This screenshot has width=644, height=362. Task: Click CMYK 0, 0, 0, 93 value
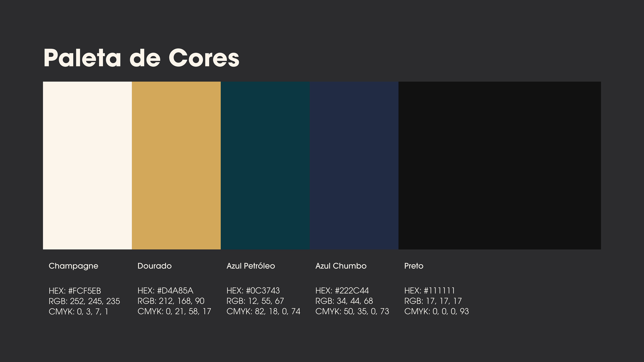(437, 312)
